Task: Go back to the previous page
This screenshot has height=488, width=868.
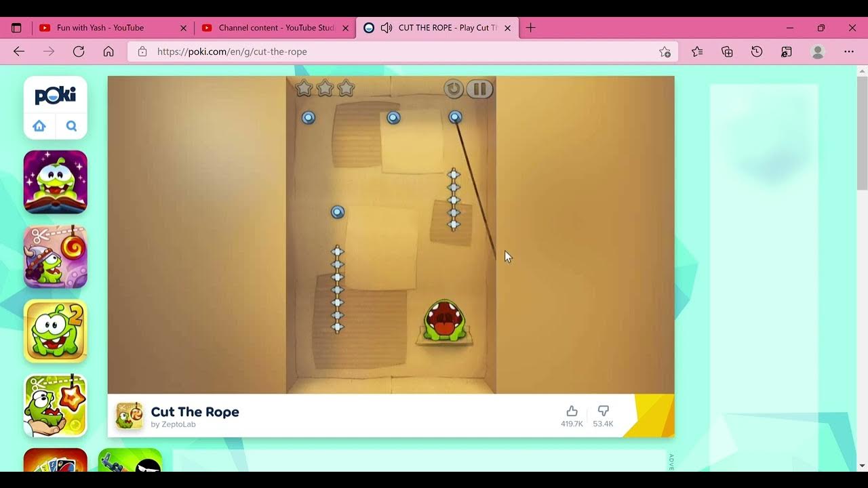Action: point(19,52)
